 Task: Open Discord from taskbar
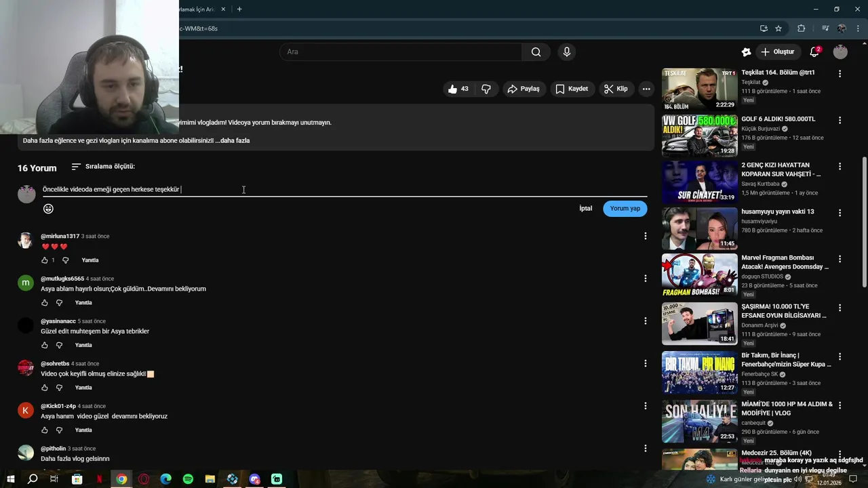(254, 479)
